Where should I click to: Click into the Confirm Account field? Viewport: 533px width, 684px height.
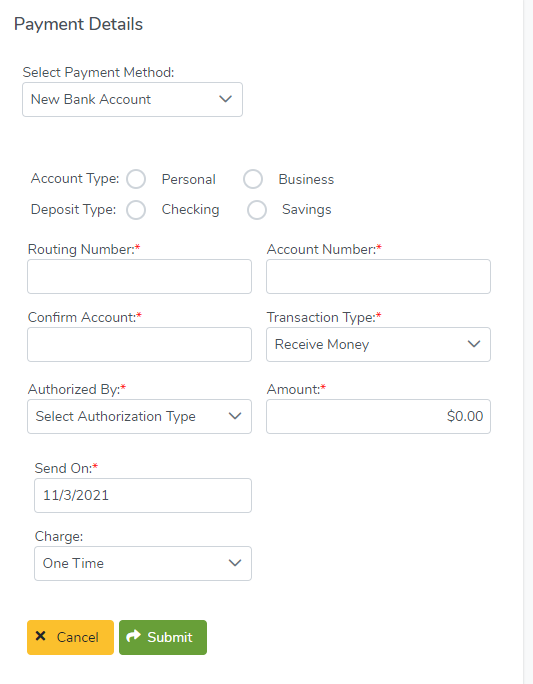tap(140, 345)
